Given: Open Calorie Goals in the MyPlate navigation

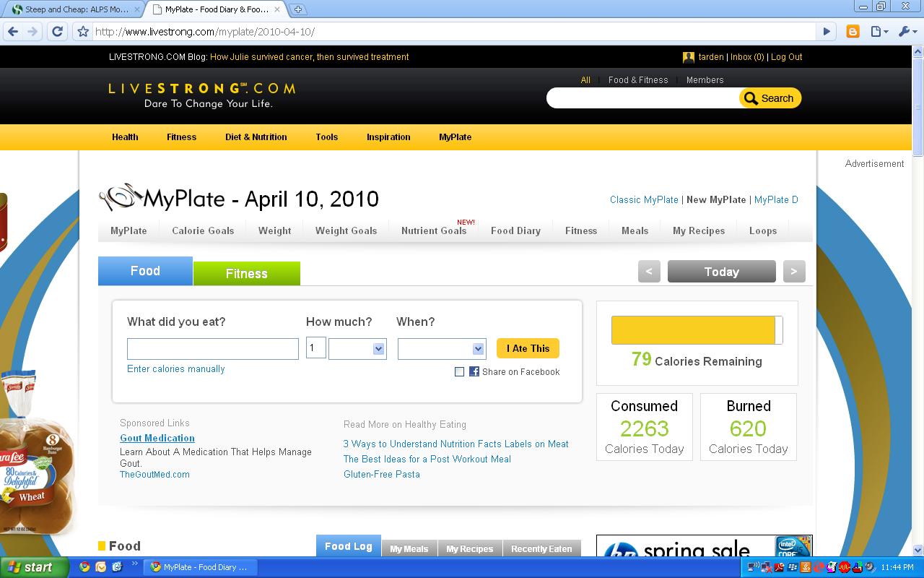Looking at the screenshot, I should tap(203, 230).
